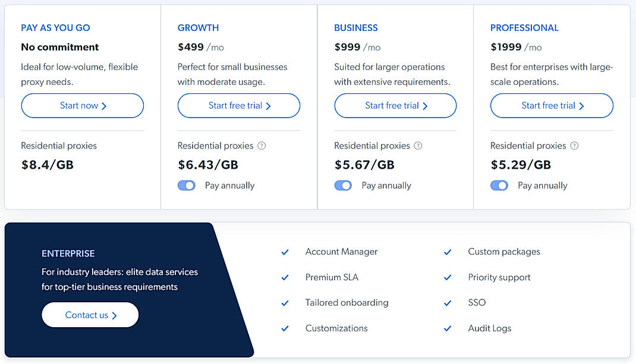The width and height of the screenshot is (636, 364).
Task: Click the checkmark beside SSO
Action: point(448,303)
